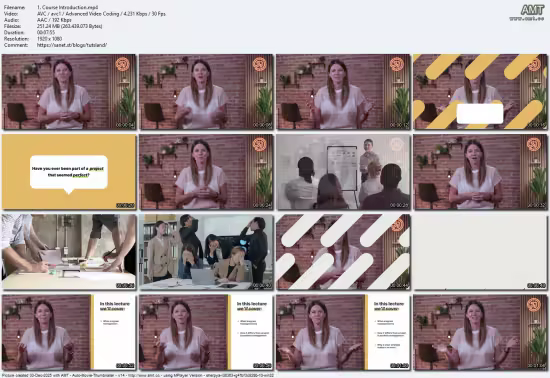Click the 00:00:24 timestamp overlay

pyautogui.click(x=262, y=205)
